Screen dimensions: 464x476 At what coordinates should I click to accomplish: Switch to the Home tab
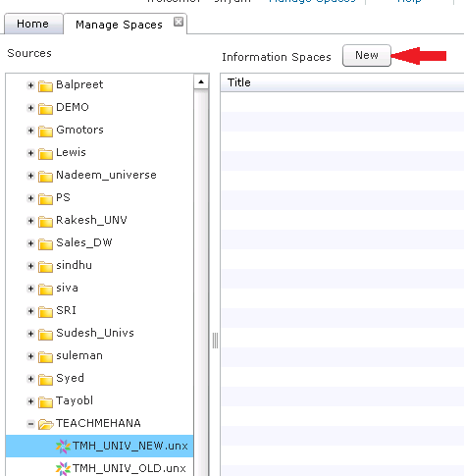[33, 24]
